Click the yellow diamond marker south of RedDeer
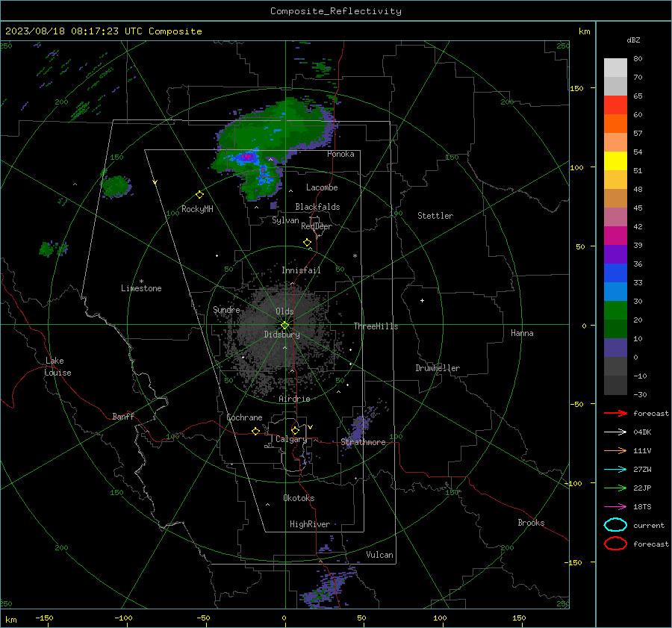 (307, 243)
